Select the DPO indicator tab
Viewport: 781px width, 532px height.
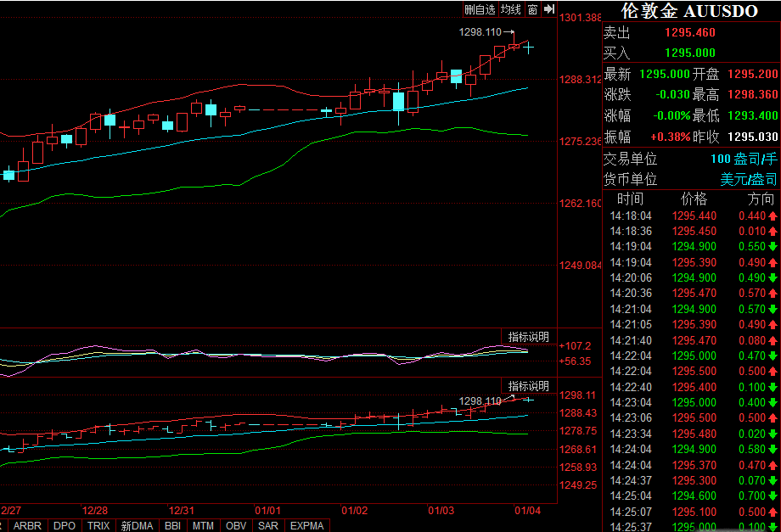[65, 525]
